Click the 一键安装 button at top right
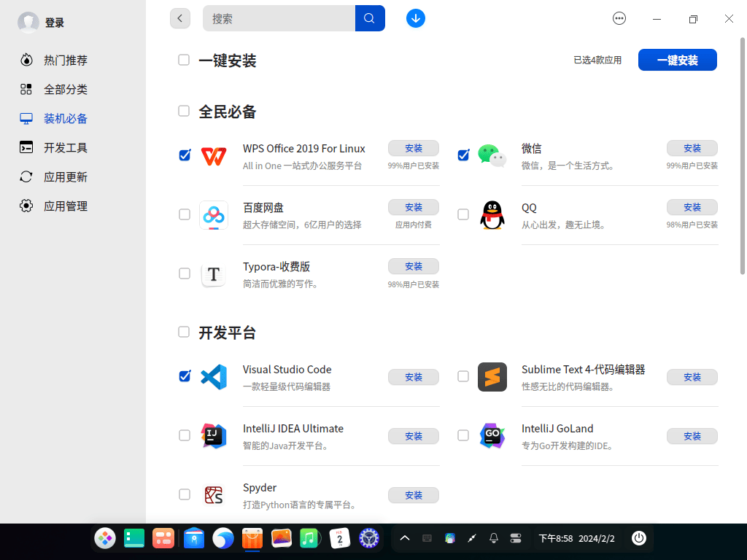This screenshot has width=747, height=560. pos(677,60)
